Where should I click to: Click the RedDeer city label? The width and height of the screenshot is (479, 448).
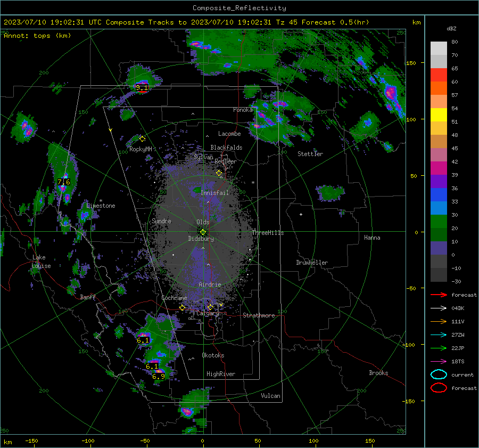click(x=226, y=161)
